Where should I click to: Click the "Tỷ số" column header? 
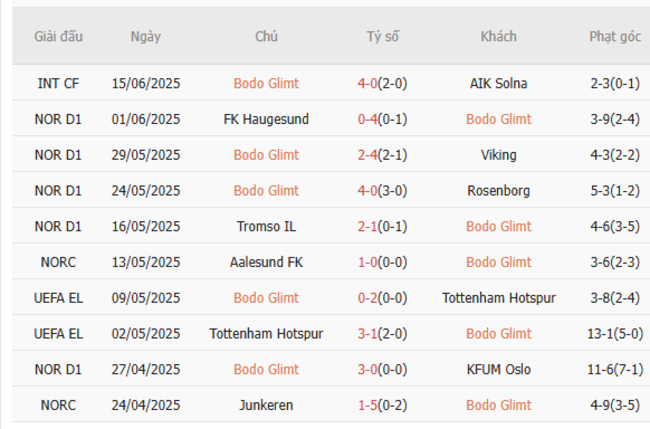coord(382,37)
